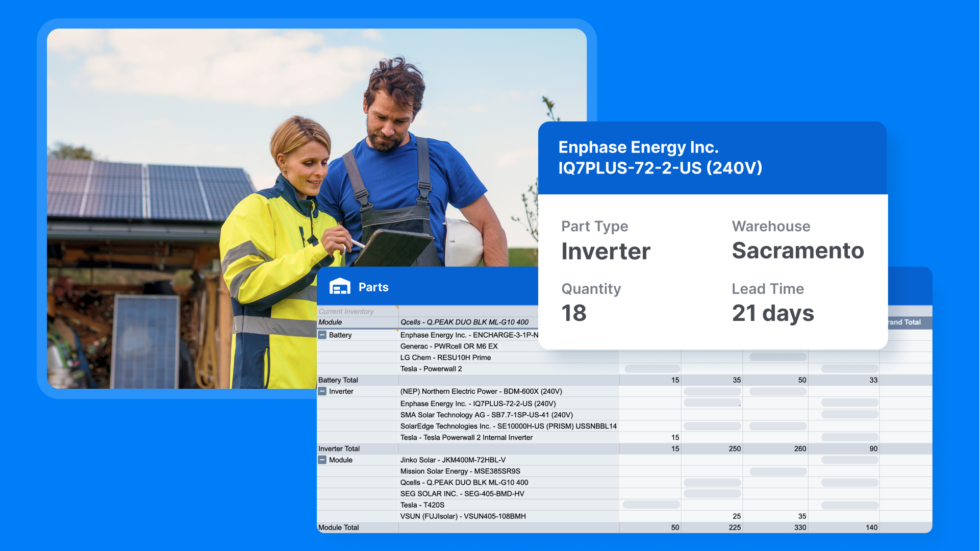Click the Quantity value 18 on the card
The width and height of the screenshot is (980, 551).
[574, 313]
